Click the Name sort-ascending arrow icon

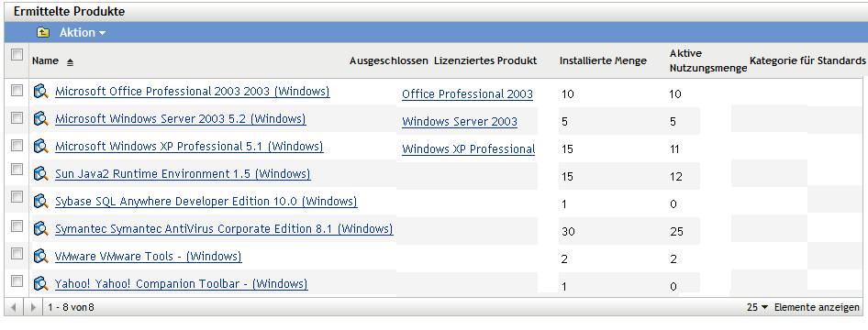point(70,63)
